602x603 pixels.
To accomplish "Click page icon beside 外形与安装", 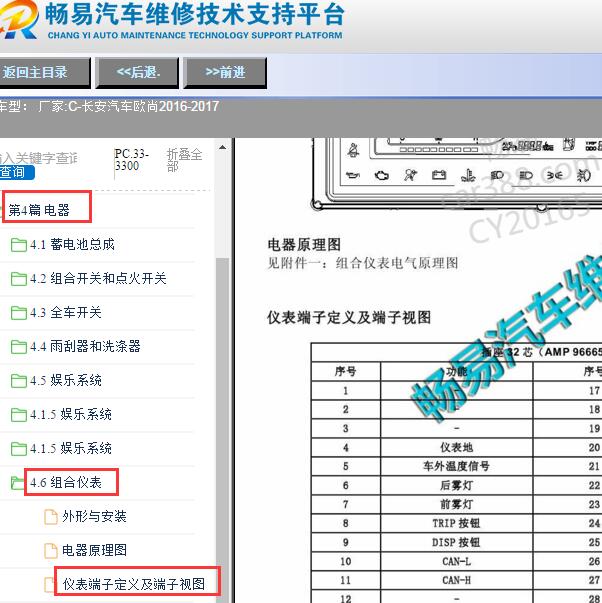I will pos(51,516).
